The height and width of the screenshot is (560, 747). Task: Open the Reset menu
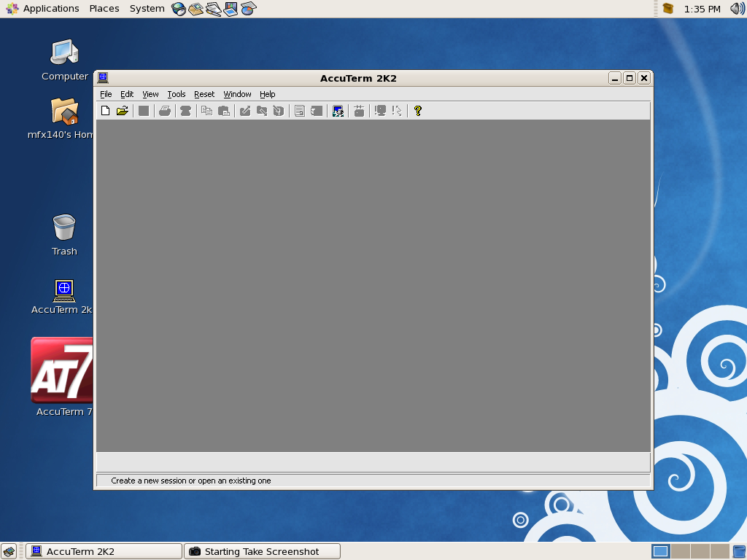pos(204,94)
